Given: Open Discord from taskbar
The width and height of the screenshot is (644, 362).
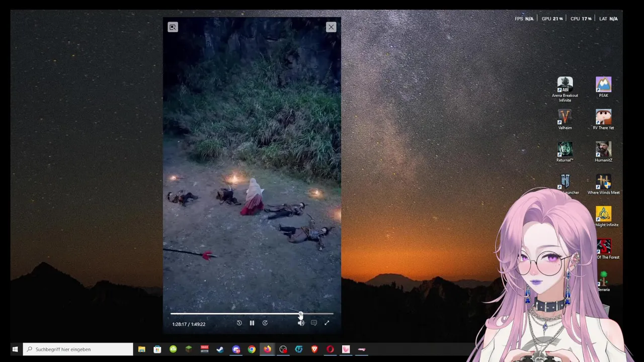Looking at the screenshot, I should 236,349.
